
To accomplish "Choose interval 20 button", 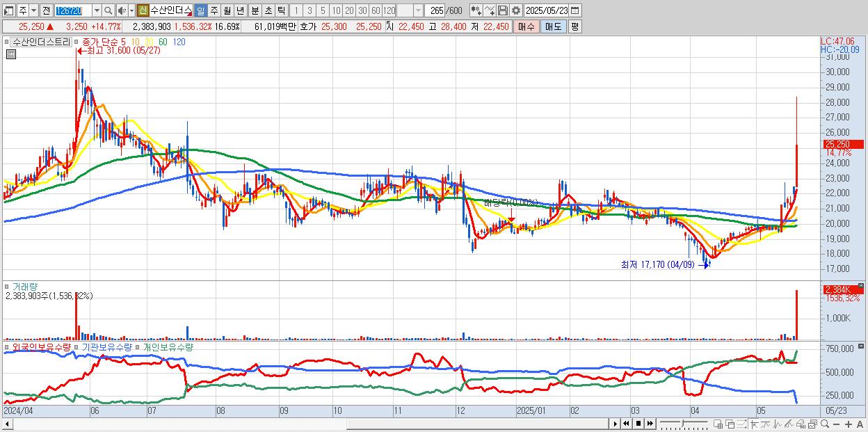I will pyautogui.click(x=349, y=10).
